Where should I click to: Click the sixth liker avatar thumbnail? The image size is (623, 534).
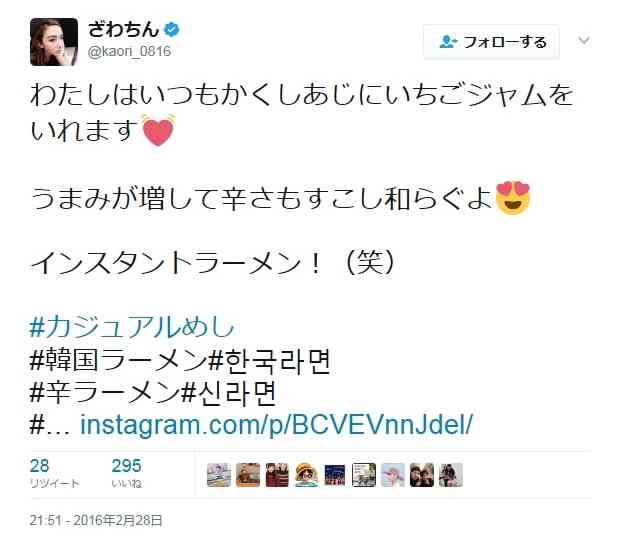[364, 475]
